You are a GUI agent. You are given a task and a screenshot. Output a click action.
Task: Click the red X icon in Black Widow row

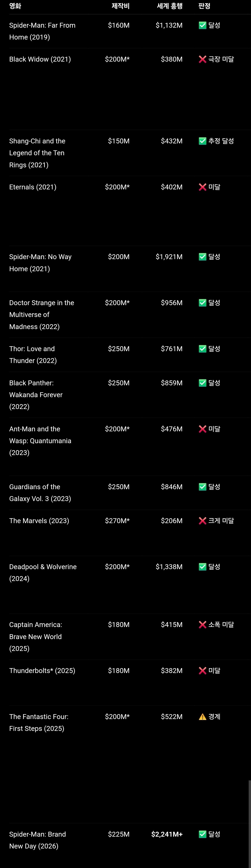[202, 59]
